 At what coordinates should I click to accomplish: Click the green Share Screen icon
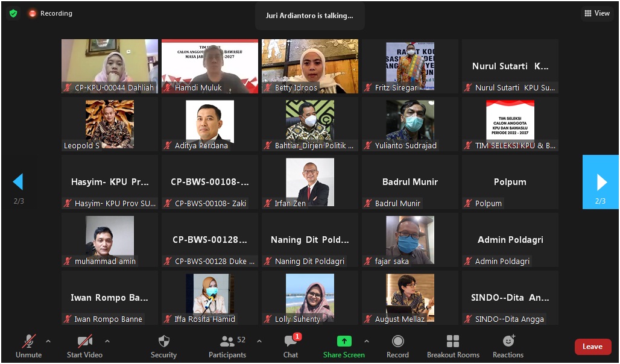[344, 341]
